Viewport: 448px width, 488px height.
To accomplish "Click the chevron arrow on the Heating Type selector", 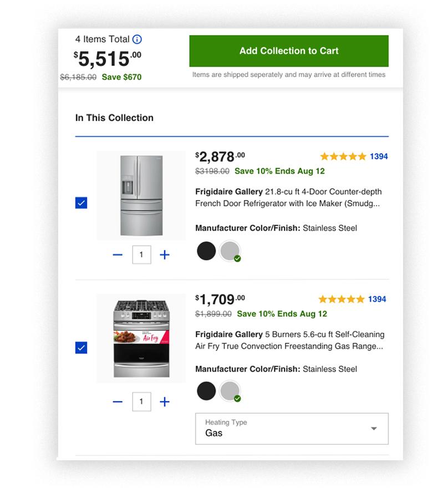I will (375, 428).
